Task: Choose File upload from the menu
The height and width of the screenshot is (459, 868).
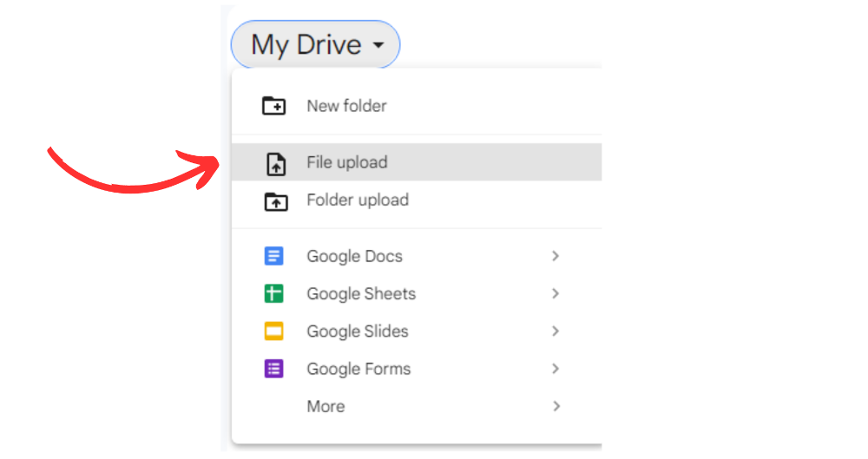Action: coord(417,162)
